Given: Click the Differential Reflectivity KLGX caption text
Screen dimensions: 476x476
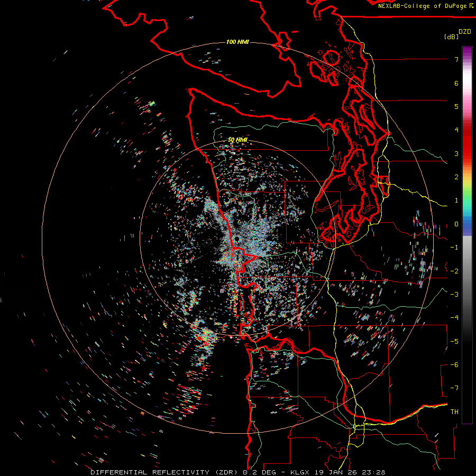Looking at the screenshot, I should 238,472.
